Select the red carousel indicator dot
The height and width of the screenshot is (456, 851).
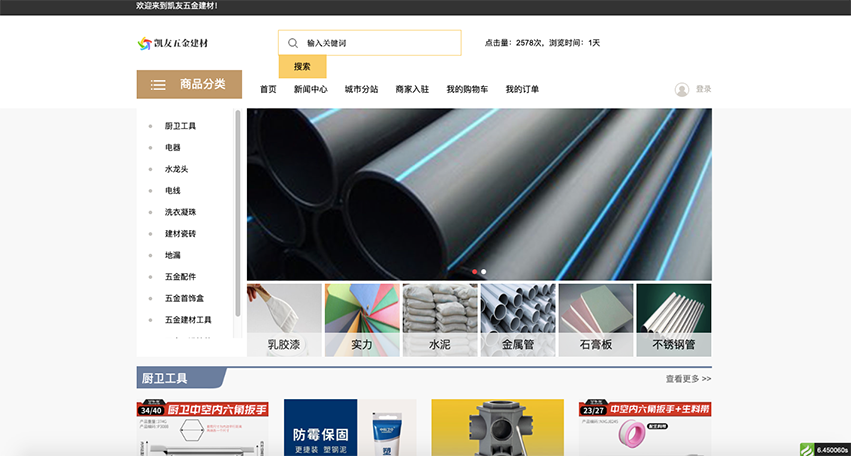point(475,271)
